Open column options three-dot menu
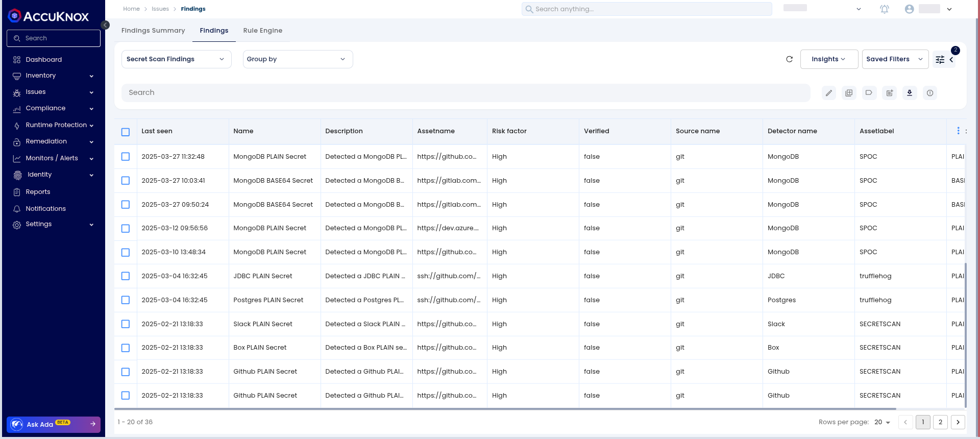Viewport: 980px width, 439px height. point(958,131)
